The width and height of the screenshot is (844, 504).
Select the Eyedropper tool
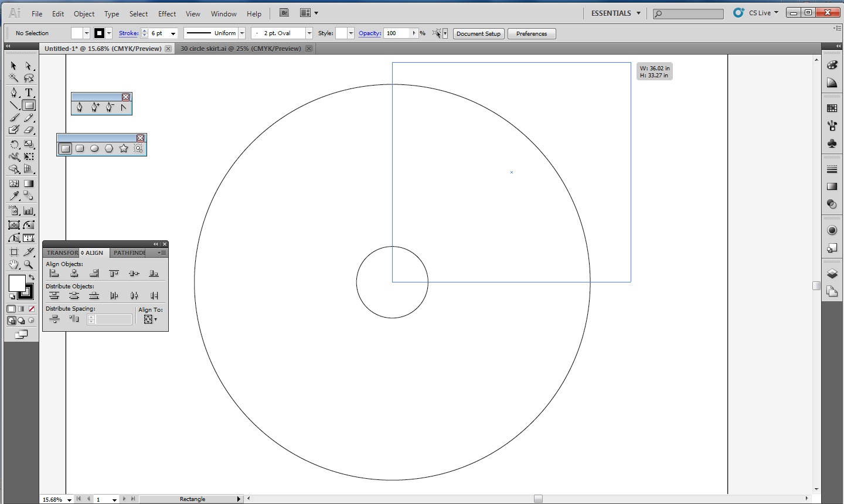click(14, 196)
